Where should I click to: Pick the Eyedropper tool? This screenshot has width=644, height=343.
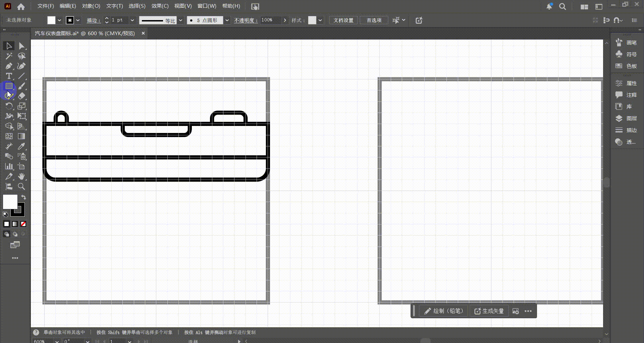pyautogui.click(x=21, y=146)
